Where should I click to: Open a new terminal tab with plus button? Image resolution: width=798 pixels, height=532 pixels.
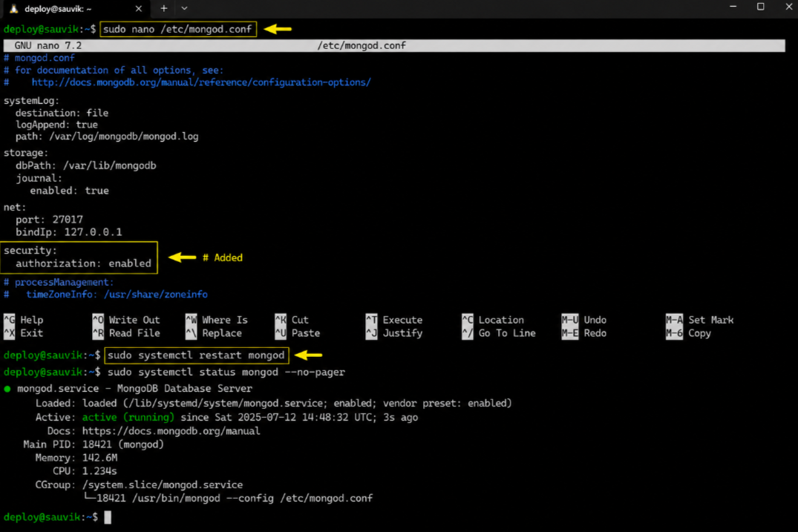pos(164,8)
